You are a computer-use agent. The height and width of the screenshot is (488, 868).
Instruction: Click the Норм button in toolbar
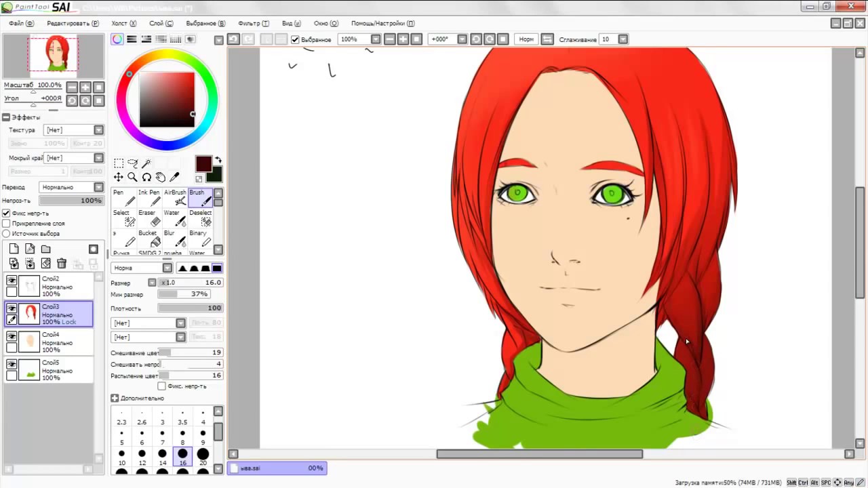pos(526,39)
